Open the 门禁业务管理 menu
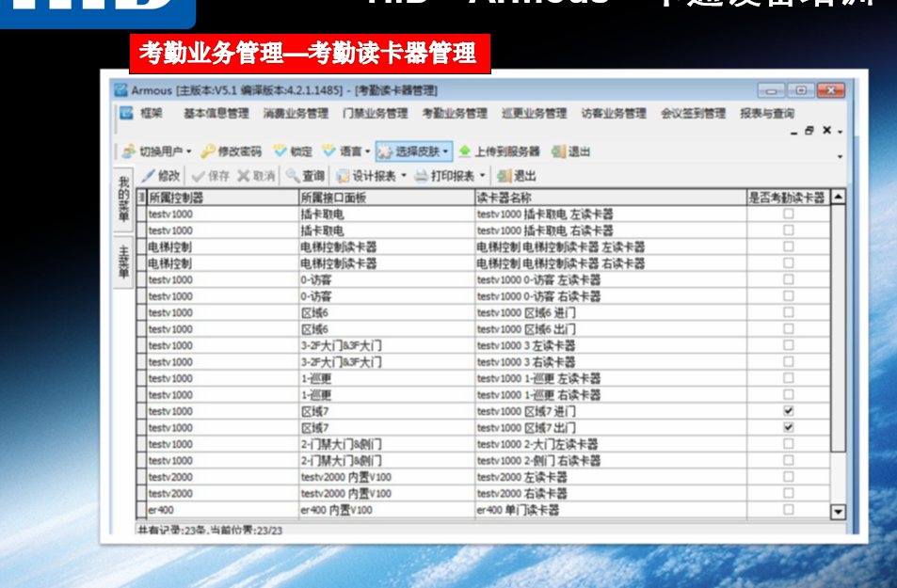The width and height of the screenshot is (897, 588). click(x=376, y=113)
